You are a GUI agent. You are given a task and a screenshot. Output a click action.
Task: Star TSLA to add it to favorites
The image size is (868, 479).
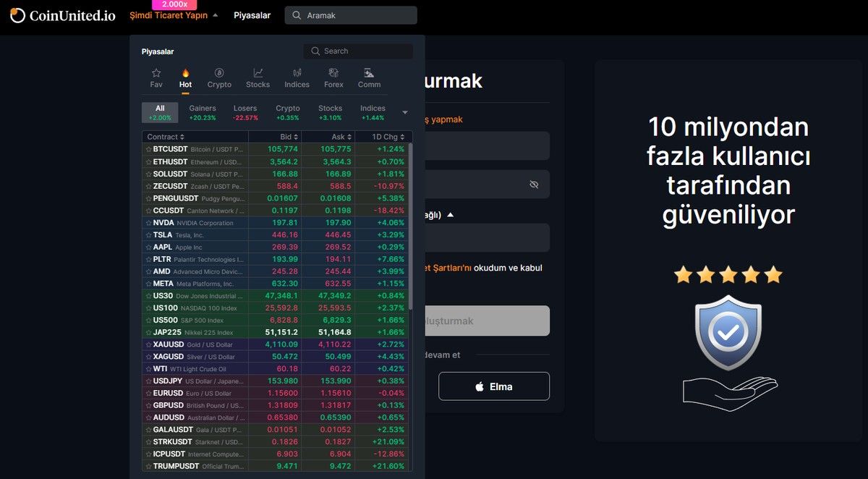[147, 234]
